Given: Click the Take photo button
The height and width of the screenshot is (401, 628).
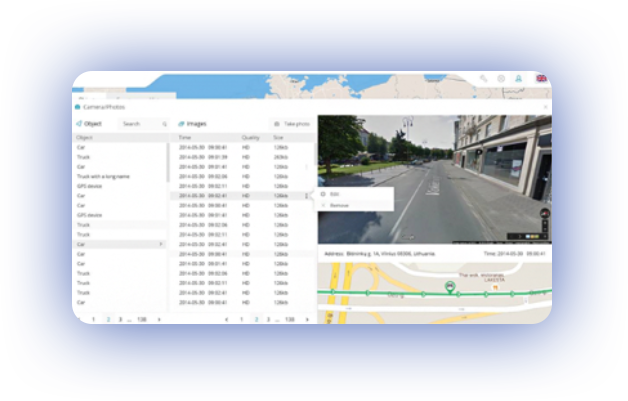Looking at the screenshot, I should click(297, 124).
